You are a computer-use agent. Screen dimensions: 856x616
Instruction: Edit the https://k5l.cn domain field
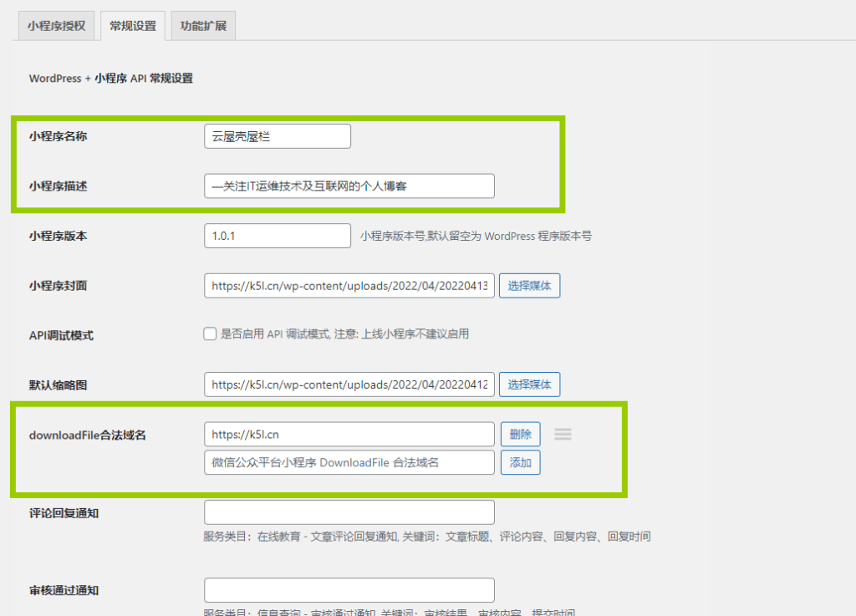click(349, 435)
